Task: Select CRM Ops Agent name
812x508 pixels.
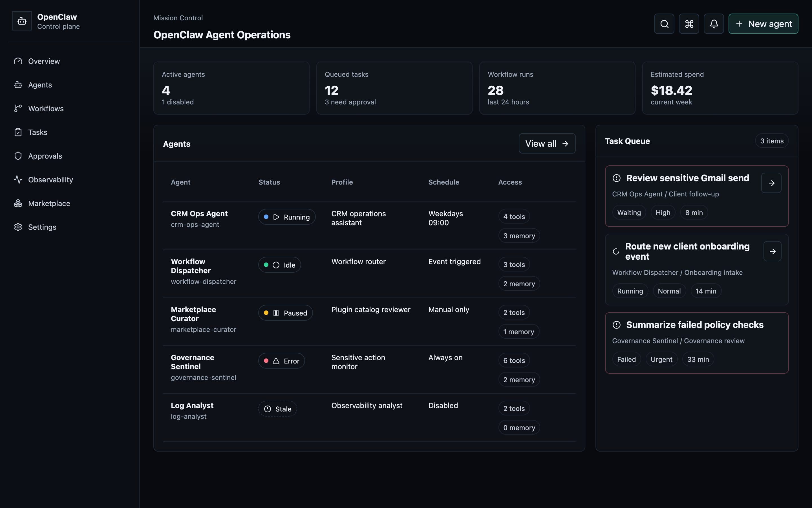Action: pyautogui.click(x=199, y=213)
